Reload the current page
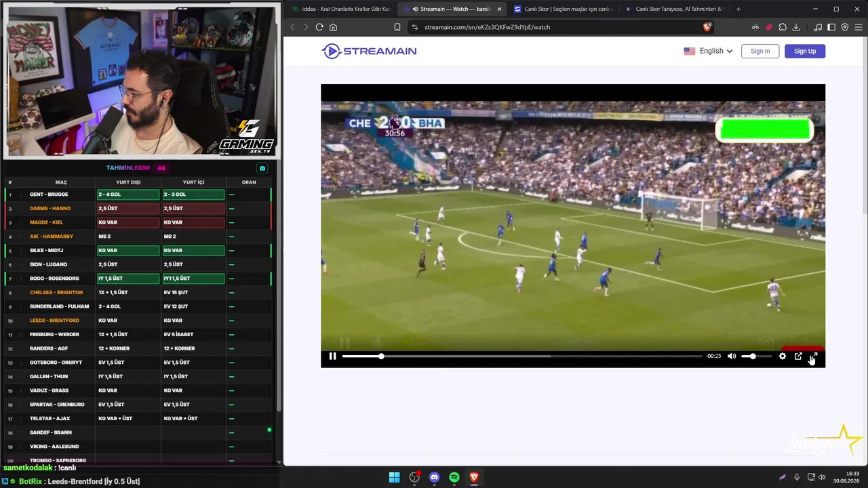The image size is (868, 488). pos(319,27)
